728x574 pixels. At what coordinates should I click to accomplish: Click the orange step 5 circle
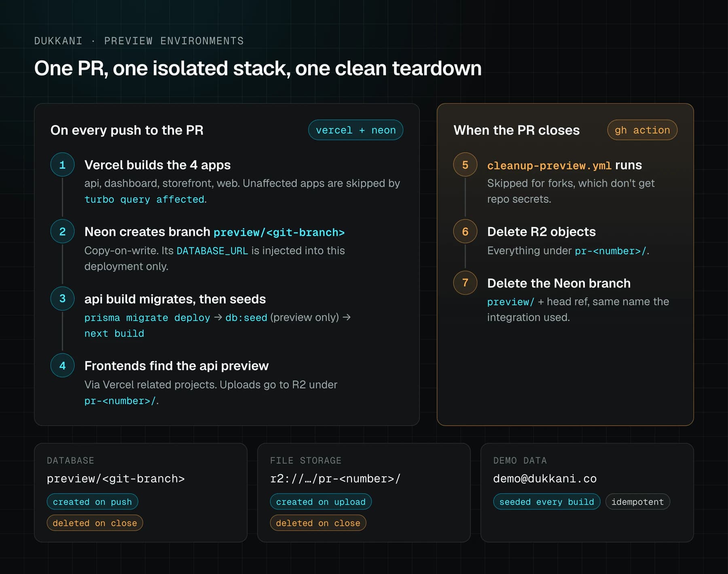pyautogui.click(x=465, y=165)
